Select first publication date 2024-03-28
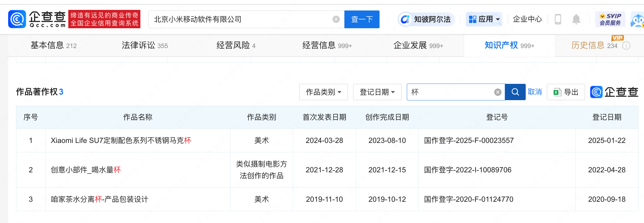Image resolution: width=644 pixels, height=223 pixels. (x=324, y=140)
